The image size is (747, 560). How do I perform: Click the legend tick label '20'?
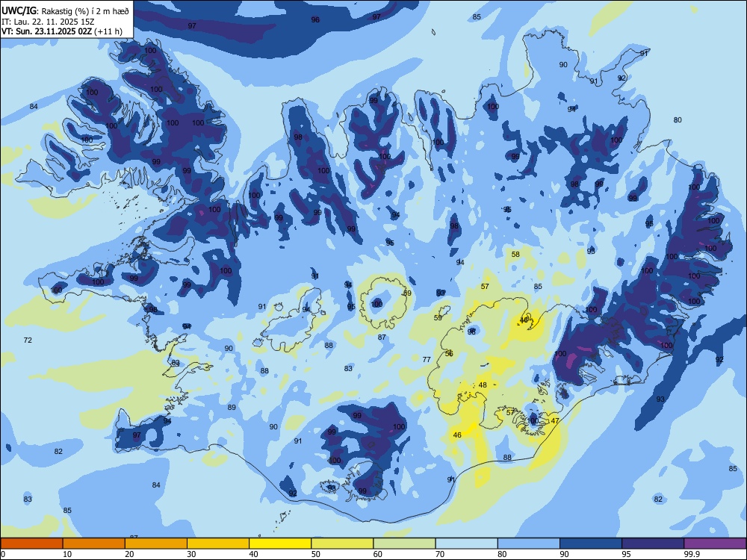tap(129, 554)
